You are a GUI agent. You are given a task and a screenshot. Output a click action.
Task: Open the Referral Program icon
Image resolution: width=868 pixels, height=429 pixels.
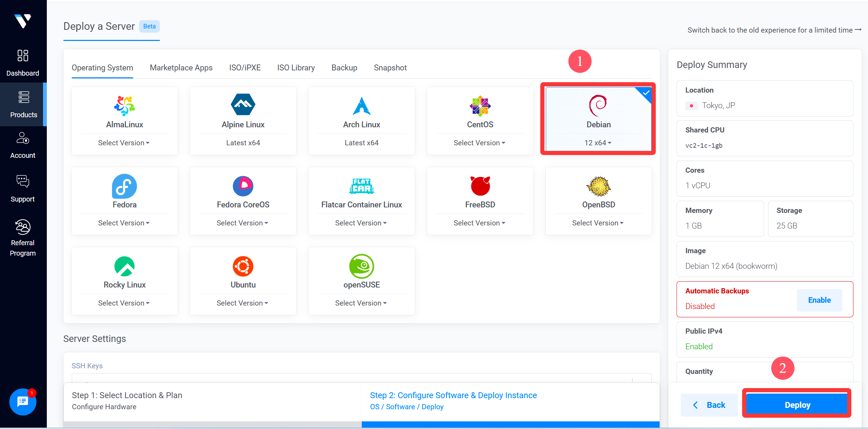23,227
